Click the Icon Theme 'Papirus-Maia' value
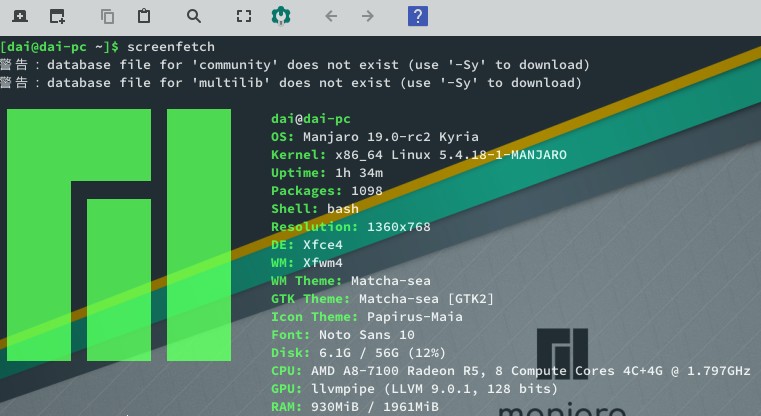This screenshot has height=416, width=761. [x=414, y=316]
